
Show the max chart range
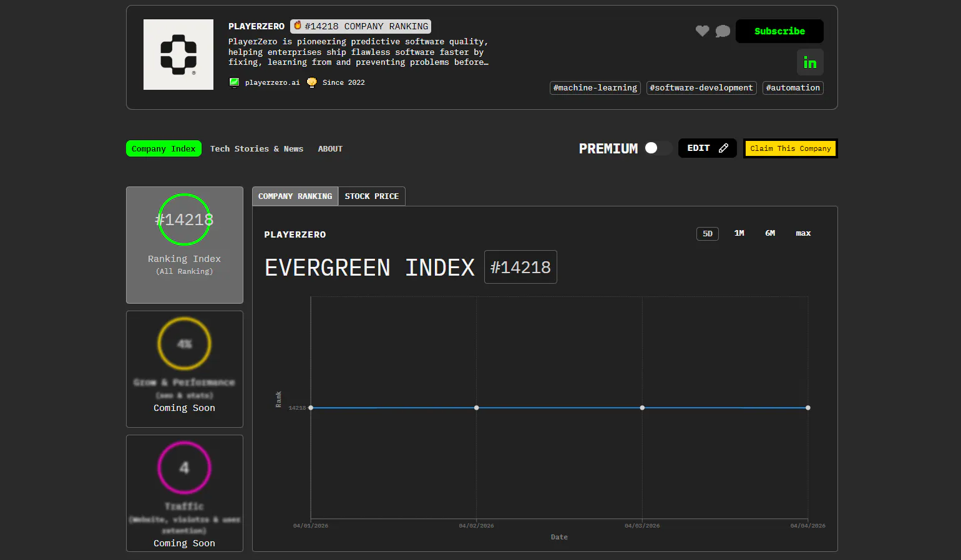click(803, 233)
